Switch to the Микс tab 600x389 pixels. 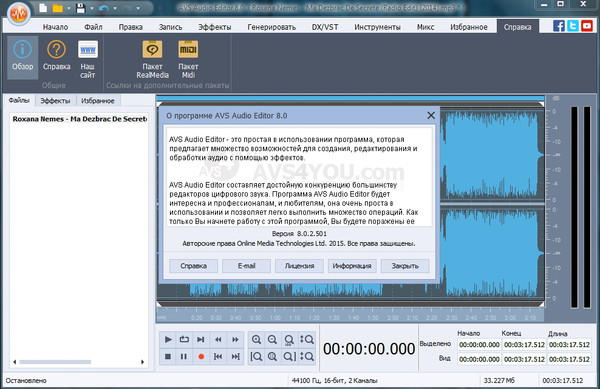tap(425, 27)
